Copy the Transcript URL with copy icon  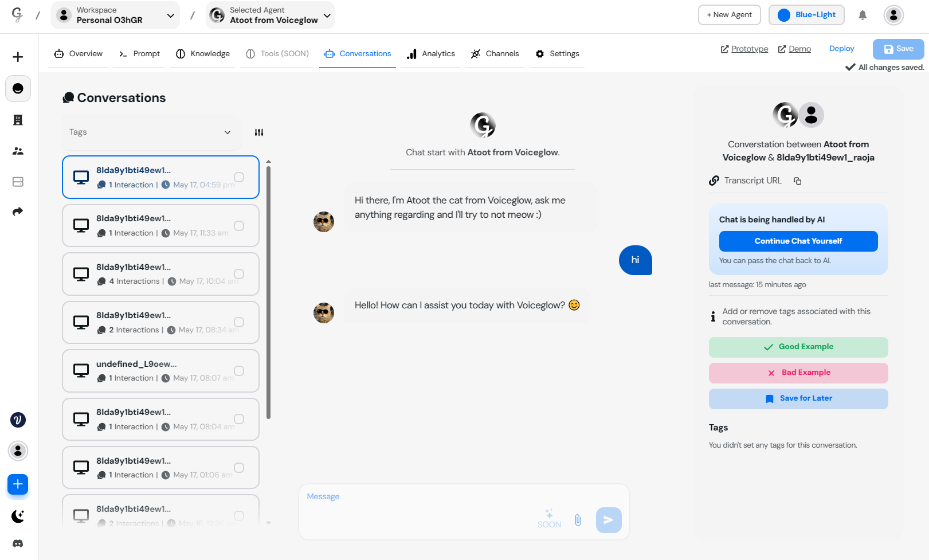pos(797,181)
